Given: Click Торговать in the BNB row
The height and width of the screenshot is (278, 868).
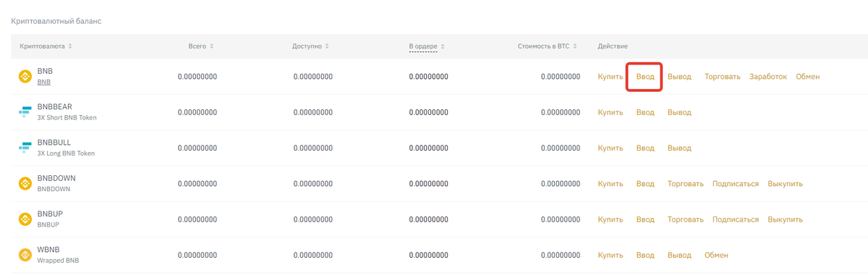Looking at the screenshot, I should (x=723, y=77).
